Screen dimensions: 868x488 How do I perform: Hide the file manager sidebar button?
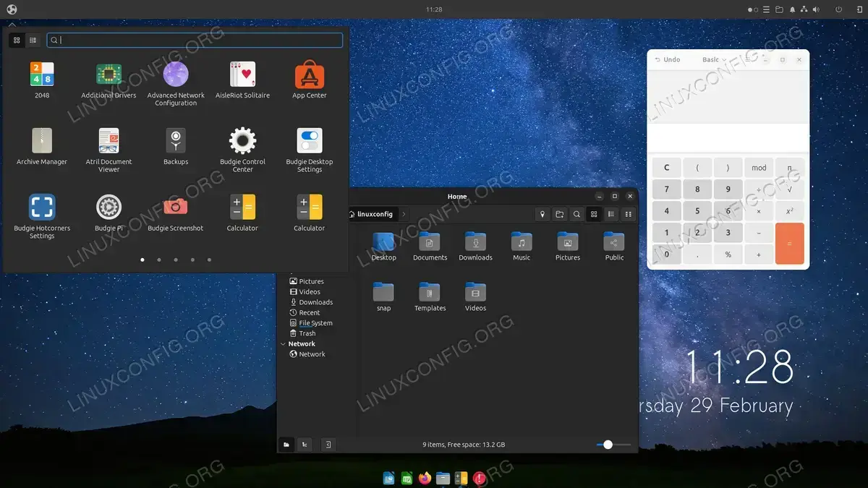pyautogui.click(x=328, y=445)
